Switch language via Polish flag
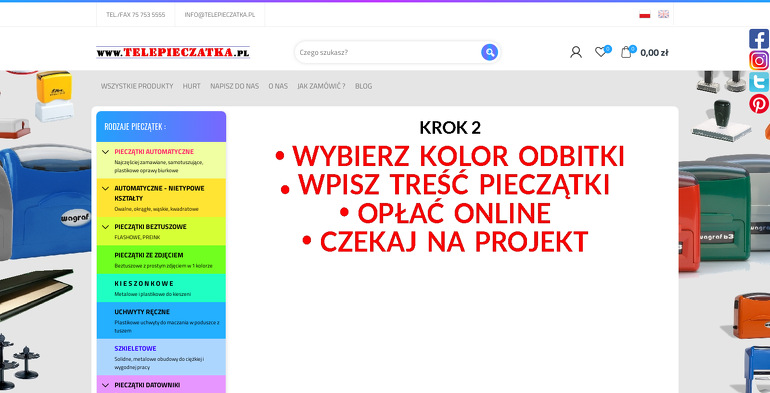The image size is (770, 393). pos(645,14)
